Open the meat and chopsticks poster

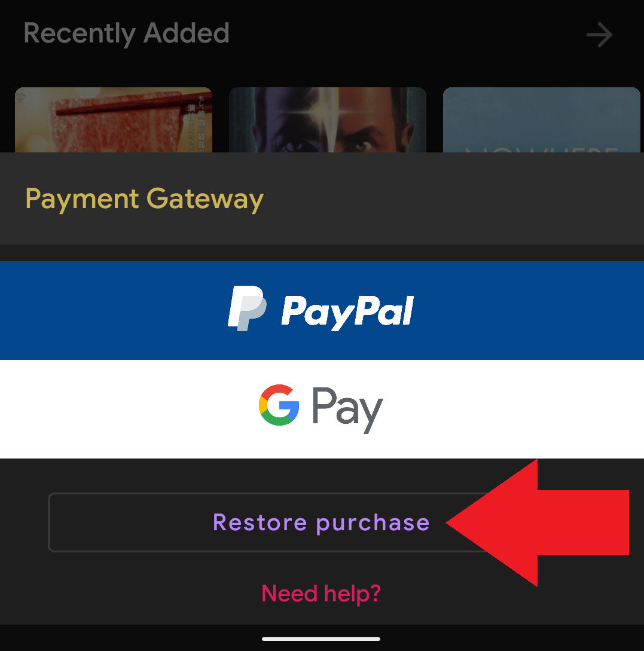pyautogui.click(x=114, y=120)
